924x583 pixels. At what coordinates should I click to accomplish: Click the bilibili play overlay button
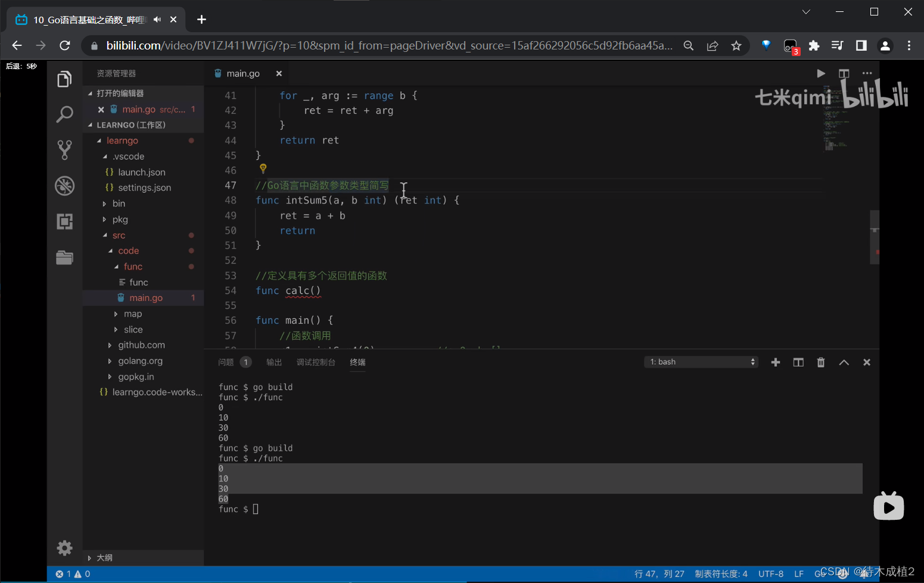pos(889,506)
